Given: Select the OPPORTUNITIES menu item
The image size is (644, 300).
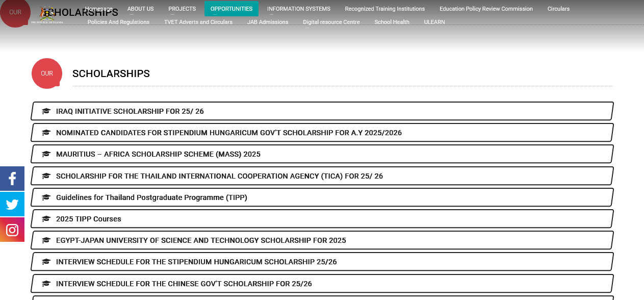Looking at the screenshot, I should tap(231, 9).
